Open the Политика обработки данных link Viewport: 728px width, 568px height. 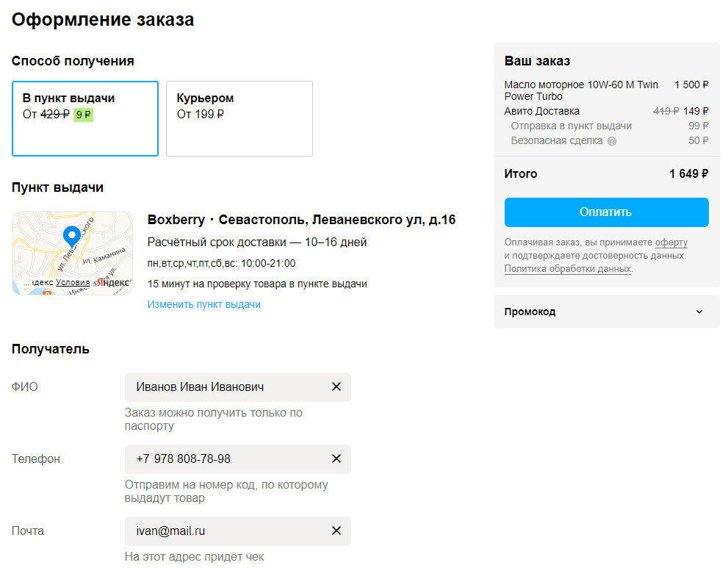click(x=568, y=268)
